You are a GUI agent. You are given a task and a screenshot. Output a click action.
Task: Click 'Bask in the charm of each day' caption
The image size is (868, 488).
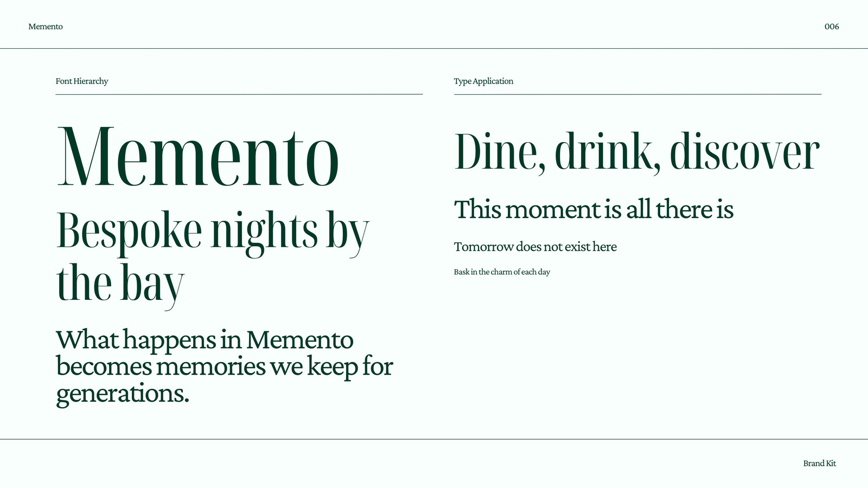point(502,272)
